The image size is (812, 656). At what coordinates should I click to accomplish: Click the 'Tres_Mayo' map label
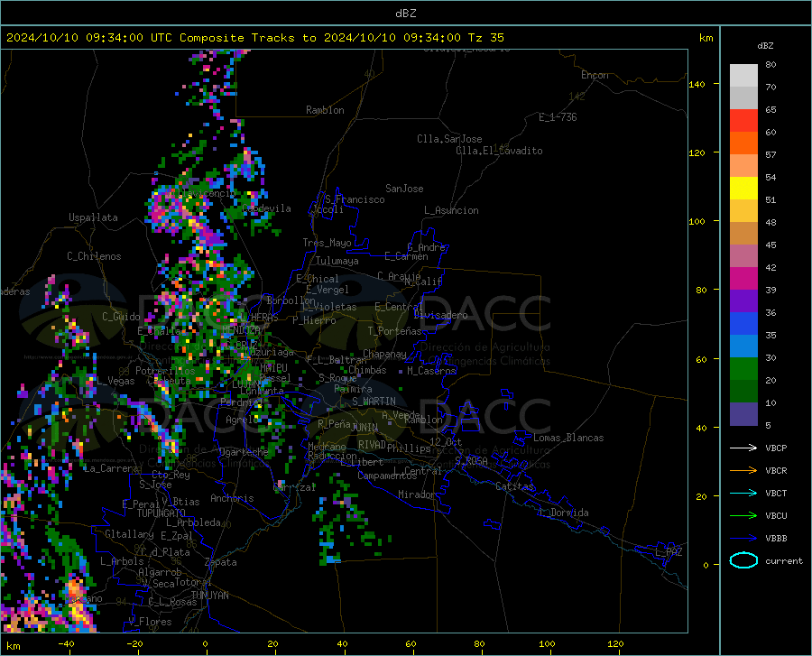(327, 243)
